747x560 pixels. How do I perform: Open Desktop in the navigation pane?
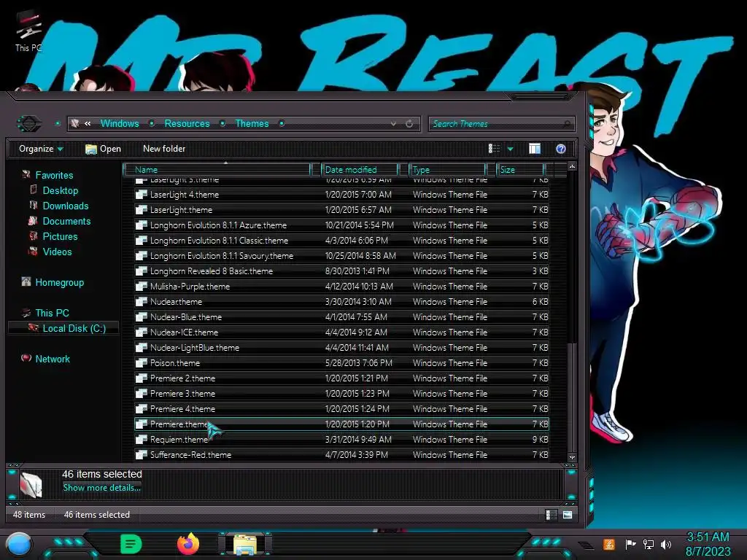pyautogui.click(x=60, y=190)
